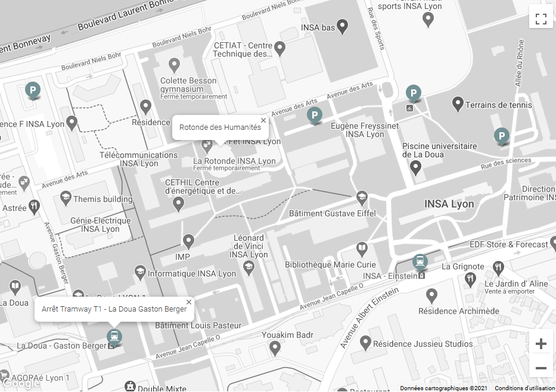Select the INSA - Einstein tram stop icon
The width and height of the screenshot is (556, 392).
tap(420, 263)
